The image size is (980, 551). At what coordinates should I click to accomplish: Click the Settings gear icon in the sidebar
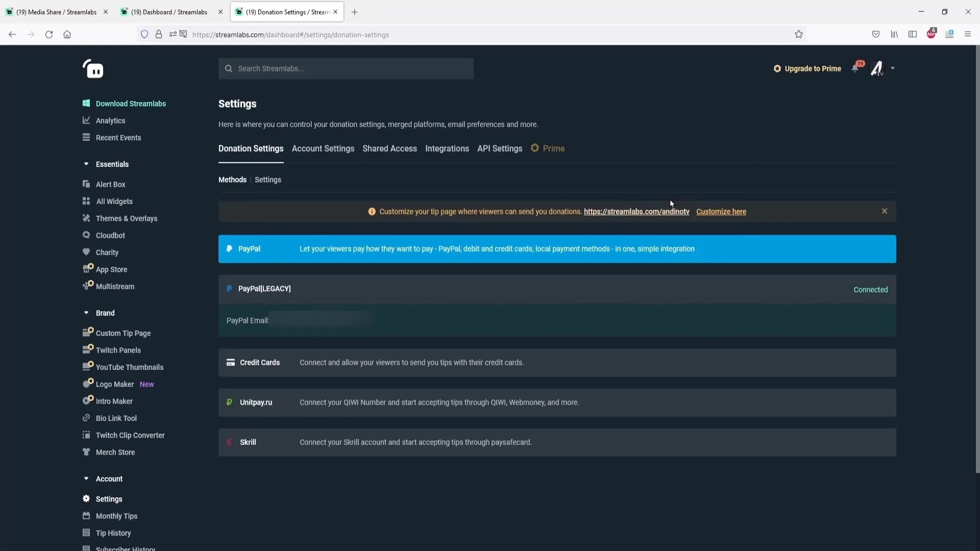click(86, 498)
